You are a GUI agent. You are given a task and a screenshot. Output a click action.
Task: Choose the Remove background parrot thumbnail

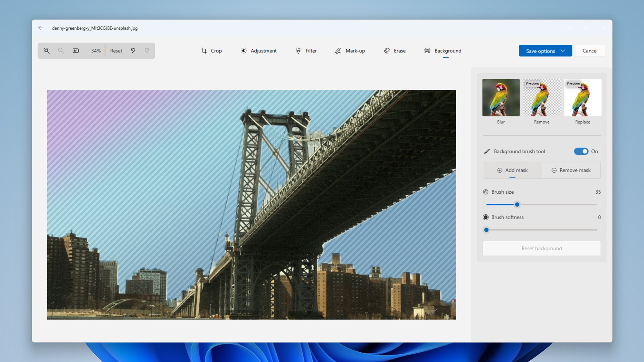point(542,98)
